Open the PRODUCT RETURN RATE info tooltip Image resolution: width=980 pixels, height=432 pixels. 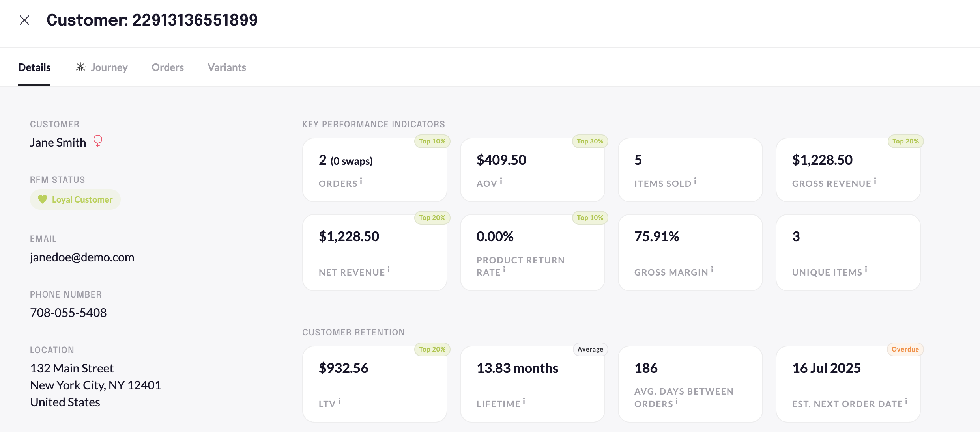point(504,270)
